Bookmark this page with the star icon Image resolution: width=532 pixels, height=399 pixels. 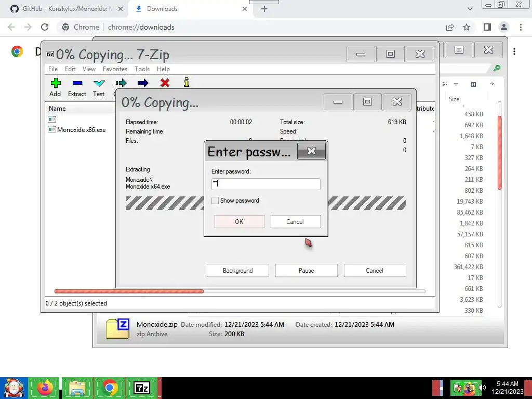click(x=467, y=27)
